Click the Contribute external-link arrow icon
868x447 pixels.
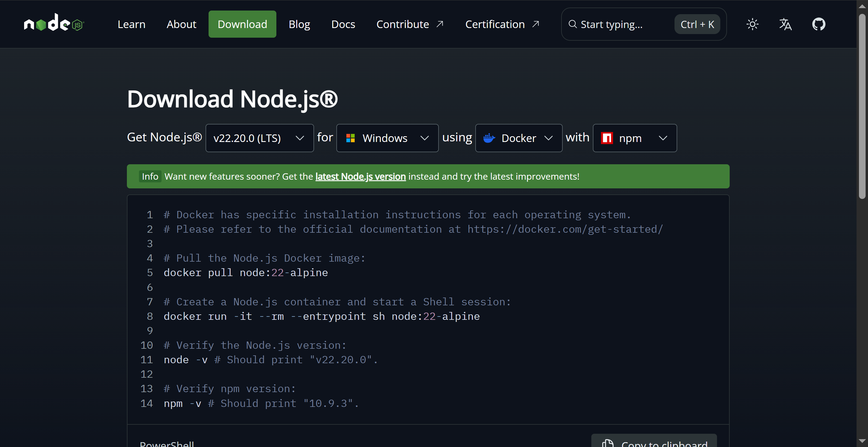click(x=439, y=24)
